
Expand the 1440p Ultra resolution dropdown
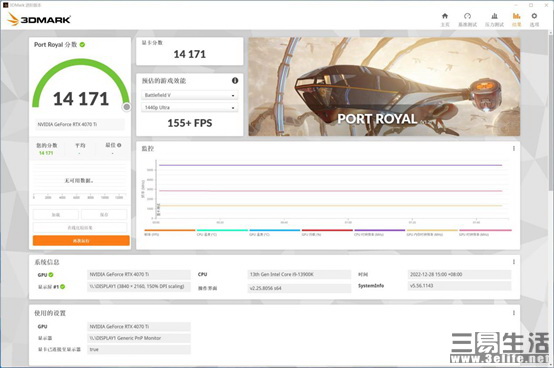pos(190,107)
